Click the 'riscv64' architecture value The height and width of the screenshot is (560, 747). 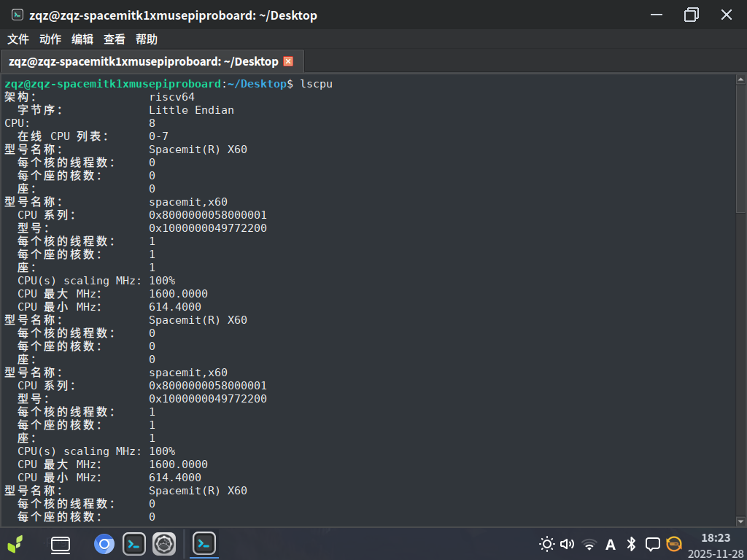(x=172, y=97)
